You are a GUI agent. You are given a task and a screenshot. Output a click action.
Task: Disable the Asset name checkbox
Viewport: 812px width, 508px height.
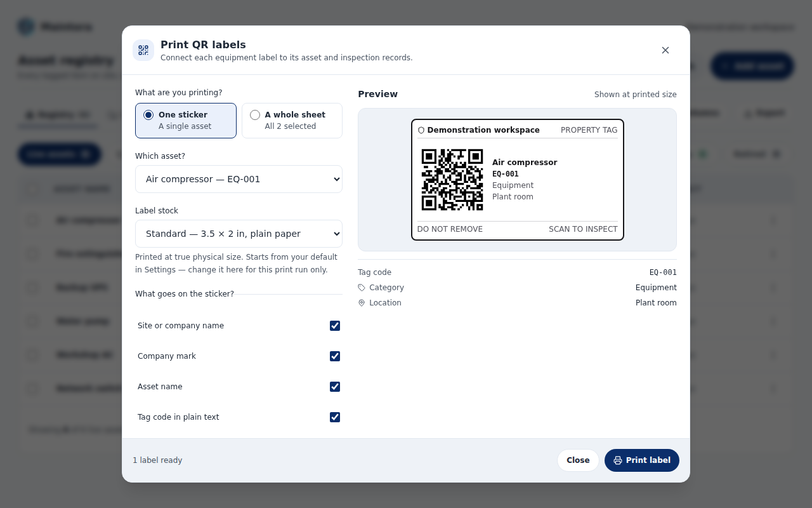coord(335,387)
